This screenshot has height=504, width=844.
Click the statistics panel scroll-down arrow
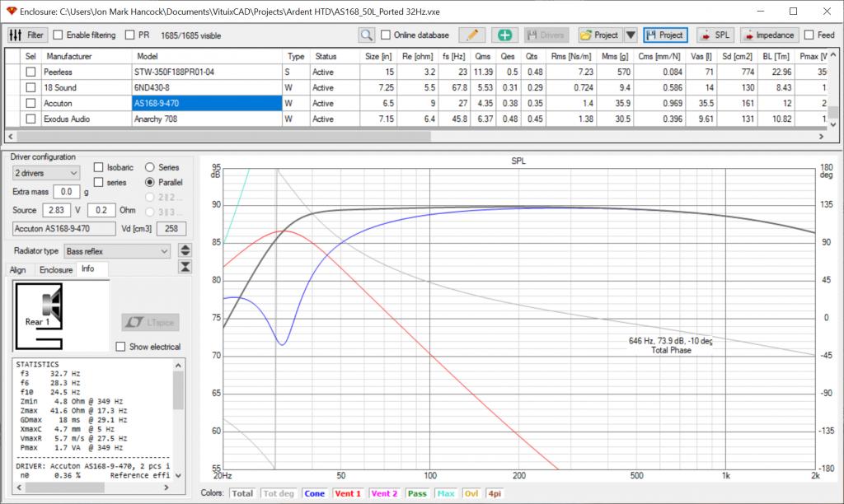click(178, 475)
